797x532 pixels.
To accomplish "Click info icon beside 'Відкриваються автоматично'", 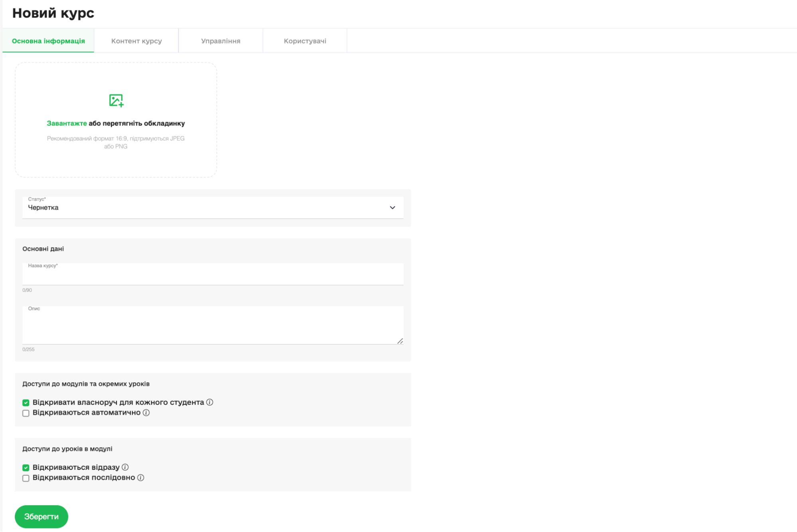I will pyautogui.click(x=146, y=412).
